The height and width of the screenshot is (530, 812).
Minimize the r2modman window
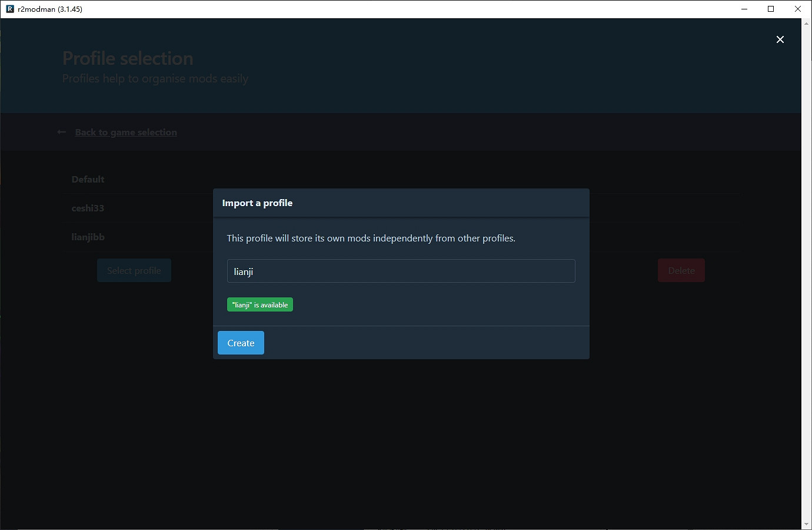[744, 9]
